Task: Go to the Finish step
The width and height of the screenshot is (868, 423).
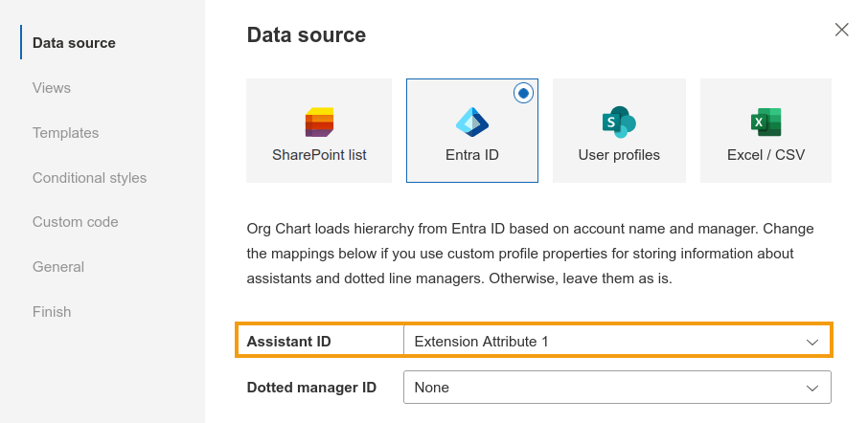Action: tap(52, 311)
